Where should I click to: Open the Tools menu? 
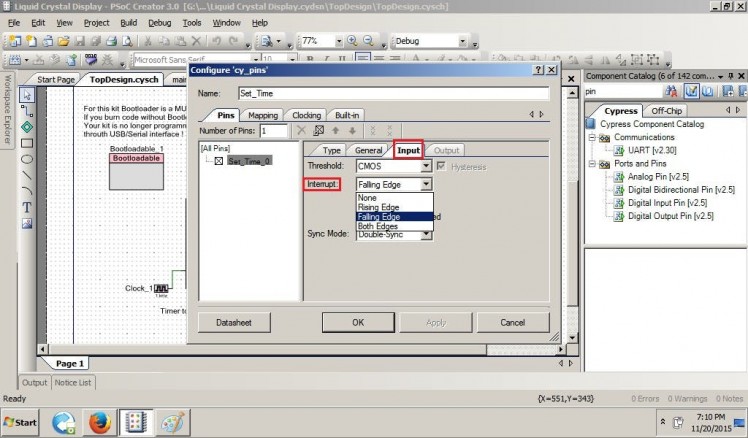(x=192, y=22)
